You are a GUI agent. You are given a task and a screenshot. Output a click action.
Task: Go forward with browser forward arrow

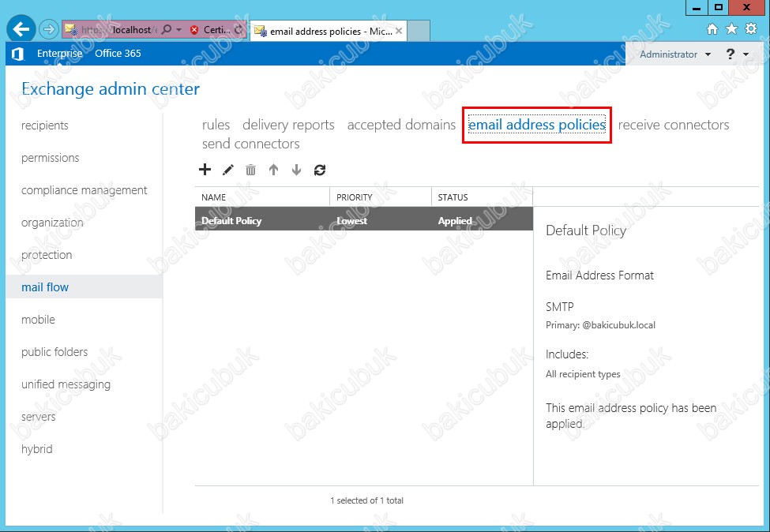49,29
